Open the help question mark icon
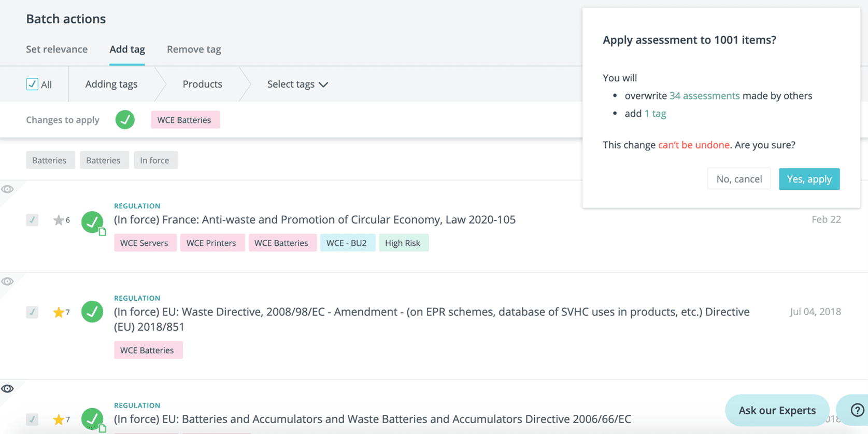The image size is (868, 434). pos(857,410)
